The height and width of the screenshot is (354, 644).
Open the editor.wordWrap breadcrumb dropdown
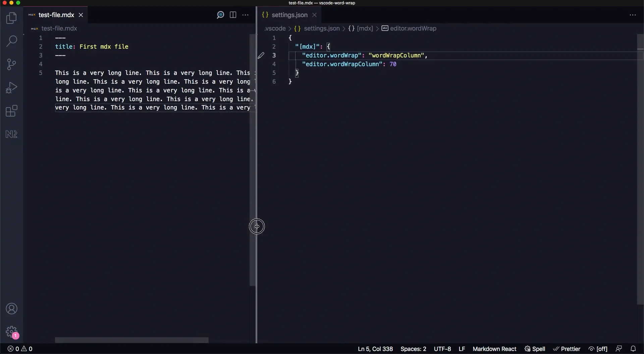[413, 29]
